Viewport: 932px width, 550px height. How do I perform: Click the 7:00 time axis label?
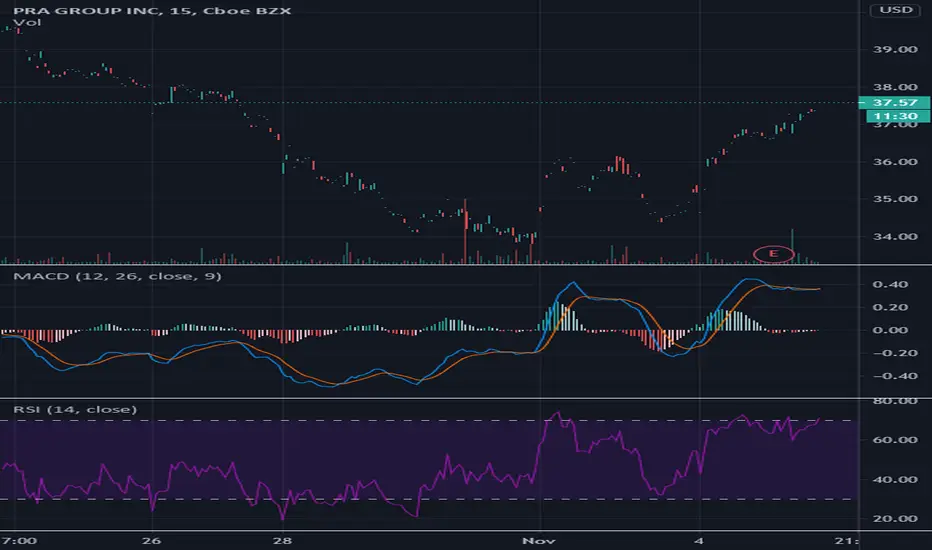[19, 540]
